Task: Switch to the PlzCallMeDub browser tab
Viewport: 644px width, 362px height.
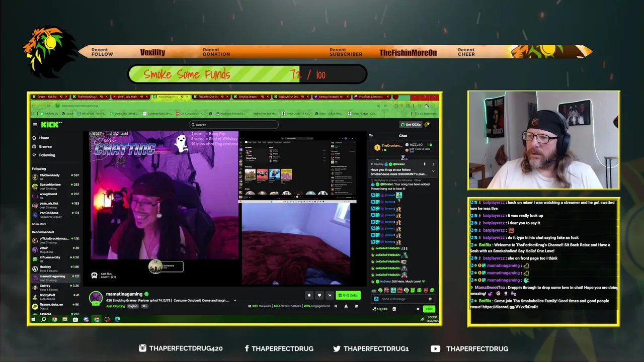Action: (x=211, y=97)
